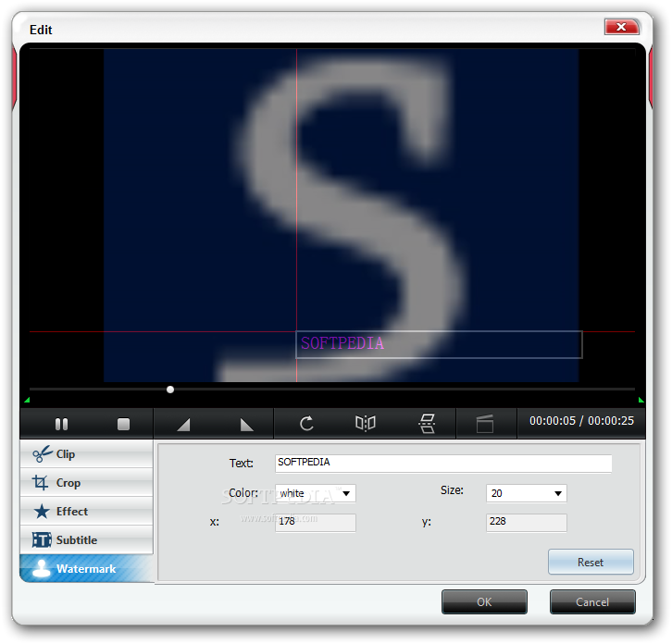Click the y position field
Screen dimensions: 672x644
(527, 522)
